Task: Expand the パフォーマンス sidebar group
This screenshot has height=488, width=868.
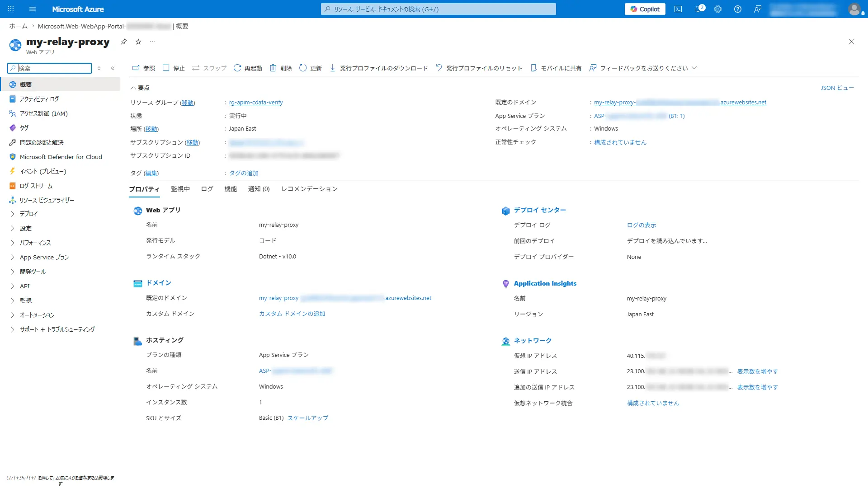Action: (x=60, y=243)
